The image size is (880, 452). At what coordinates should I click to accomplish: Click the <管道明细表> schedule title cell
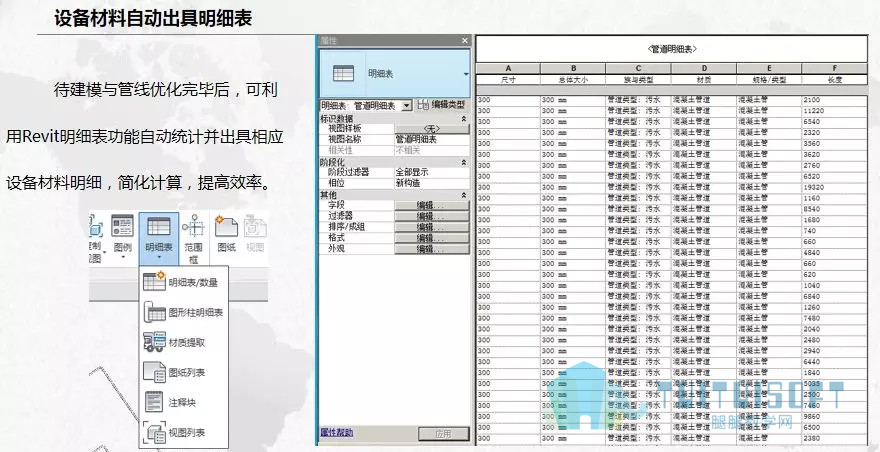point(672,49)
